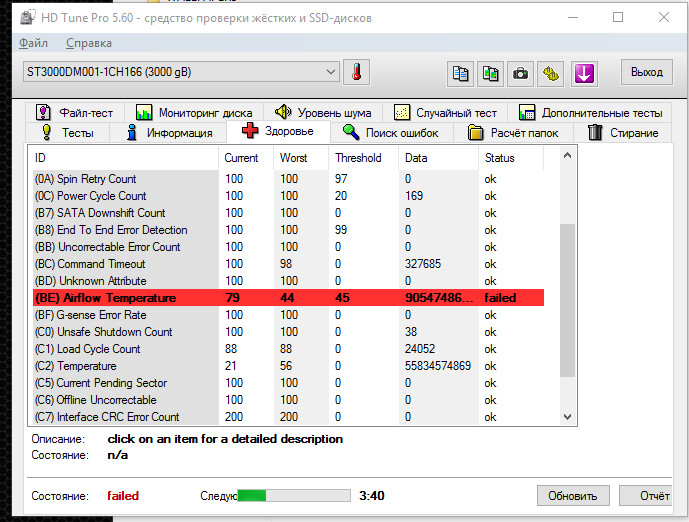Viewport: 689px width, 522px height.
Task: Select the (C1) Load Cycle Count row
Action: tap(288, 349)
